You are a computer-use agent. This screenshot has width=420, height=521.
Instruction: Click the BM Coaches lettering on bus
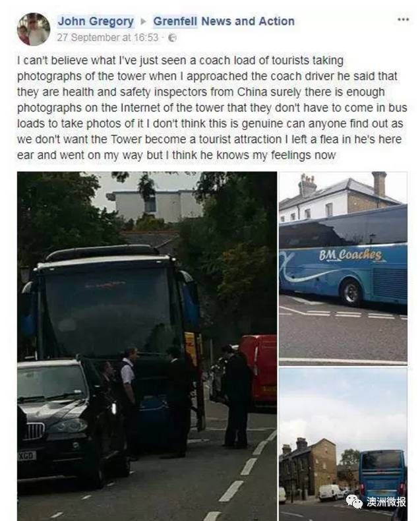(350, 255)
